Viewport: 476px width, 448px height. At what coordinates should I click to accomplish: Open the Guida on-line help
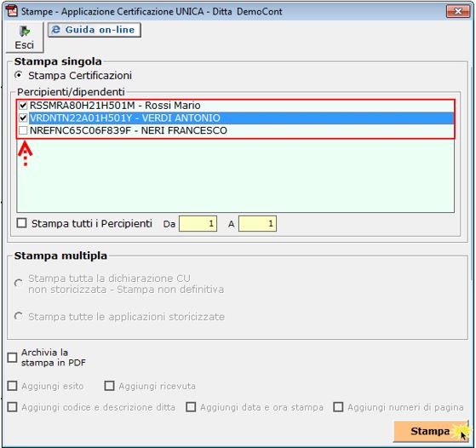(95, 30)
